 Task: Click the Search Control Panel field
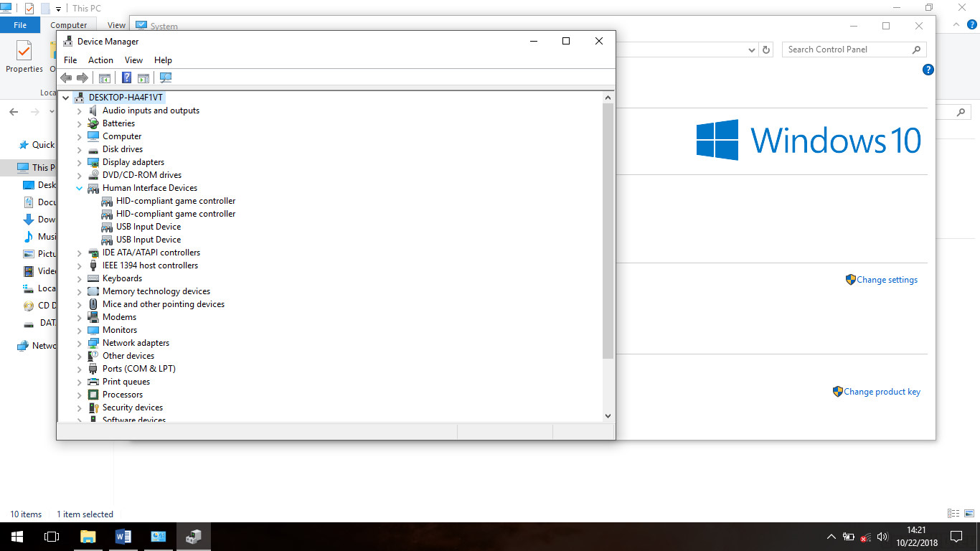click(x=854, y=50)
